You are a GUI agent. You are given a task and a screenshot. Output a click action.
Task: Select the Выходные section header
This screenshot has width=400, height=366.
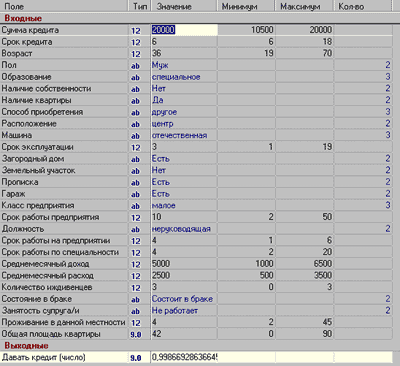coord(26,346)
